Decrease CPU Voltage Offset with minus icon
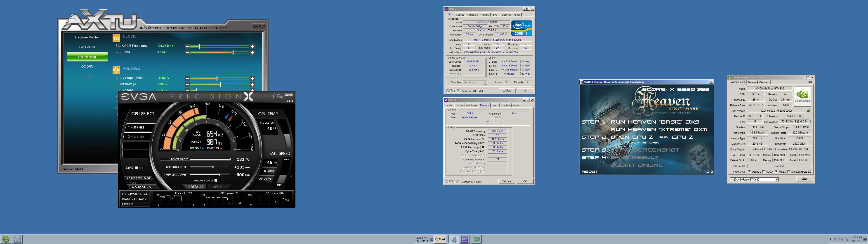The height and width of the screenshot is (244, 868). 187,78
